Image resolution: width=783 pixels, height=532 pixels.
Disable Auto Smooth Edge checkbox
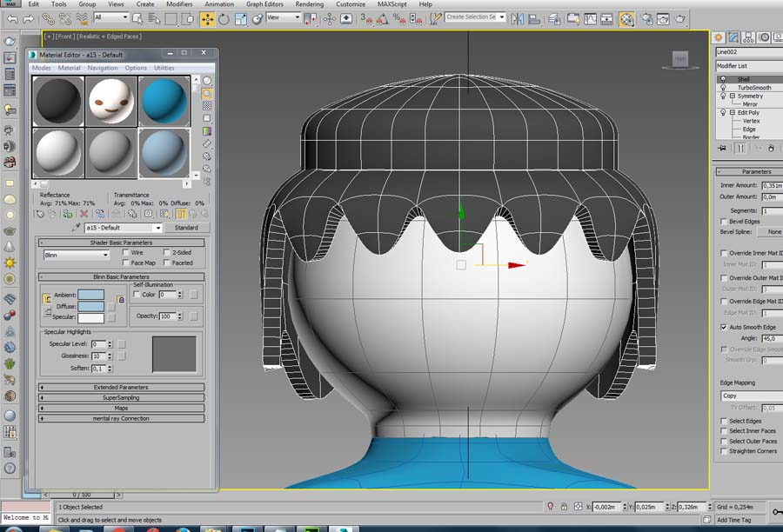pos(724,327)
